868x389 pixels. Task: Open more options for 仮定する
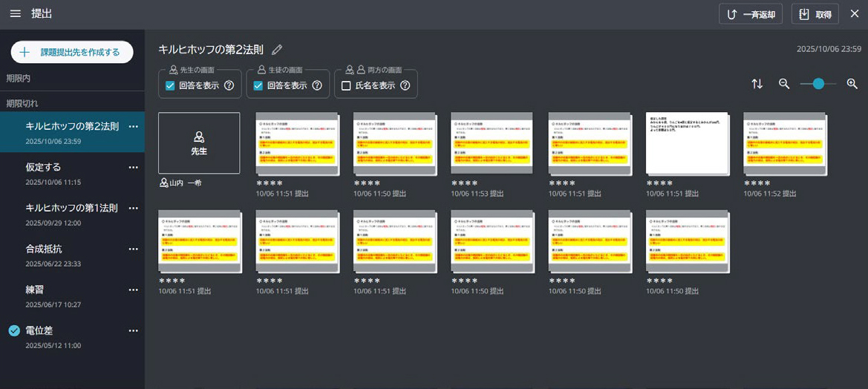[x=133, y=167]
